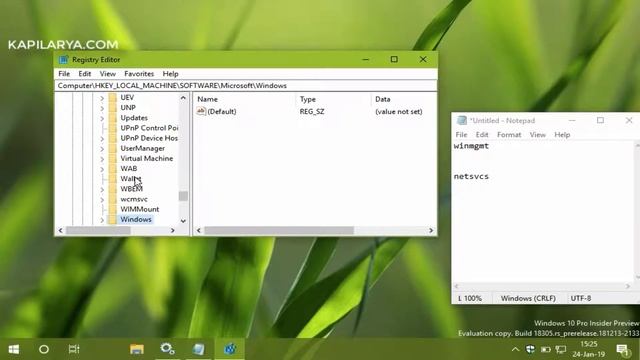Click tree pane scroll up arrow
This screenshot has height=360, width=640.
(183, 98)
